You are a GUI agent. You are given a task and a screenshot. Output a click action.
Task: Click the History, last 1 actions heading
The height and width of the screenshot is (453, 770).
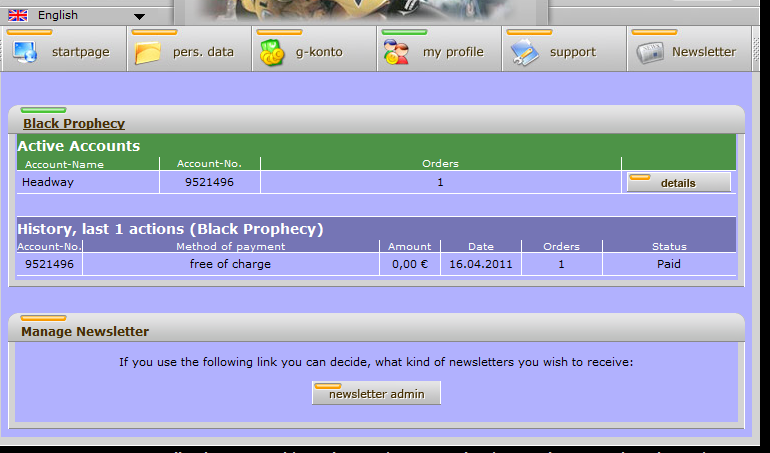(x=170, y=229)
